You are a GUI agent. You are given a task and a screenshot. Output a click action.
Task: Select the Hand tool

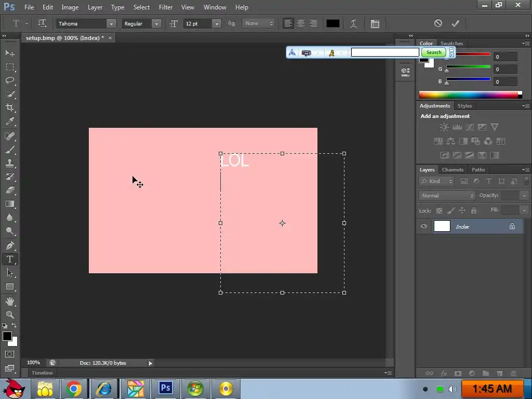click(x=10, y=301)
